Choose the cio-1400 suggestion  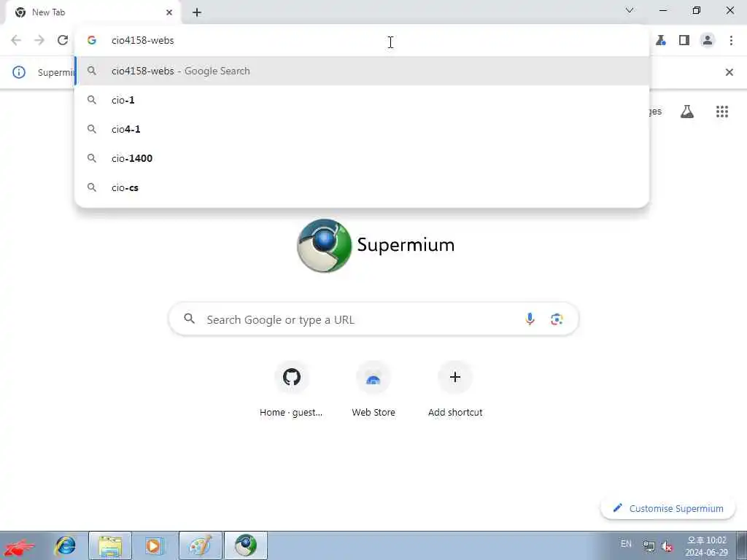coord(362,158)
